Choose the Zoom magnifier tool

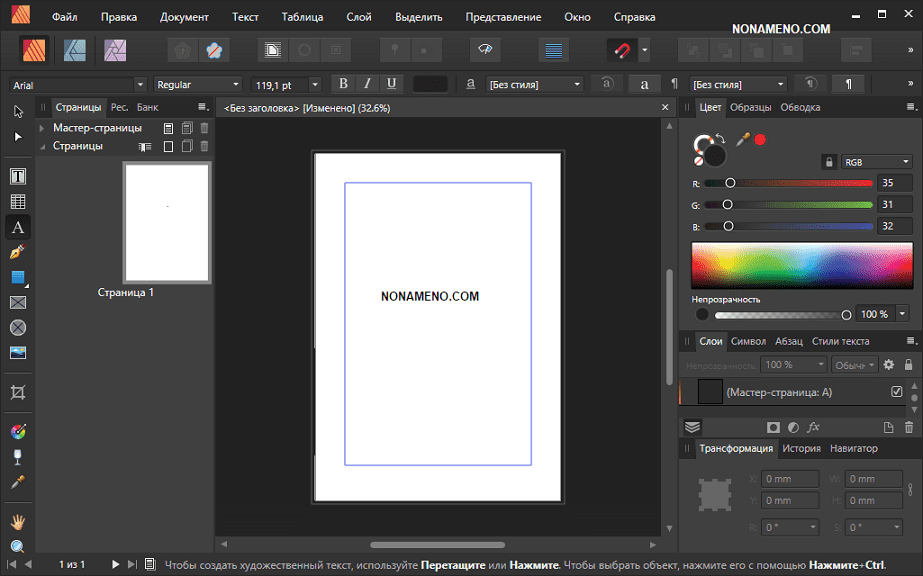(x=18, y=546)
